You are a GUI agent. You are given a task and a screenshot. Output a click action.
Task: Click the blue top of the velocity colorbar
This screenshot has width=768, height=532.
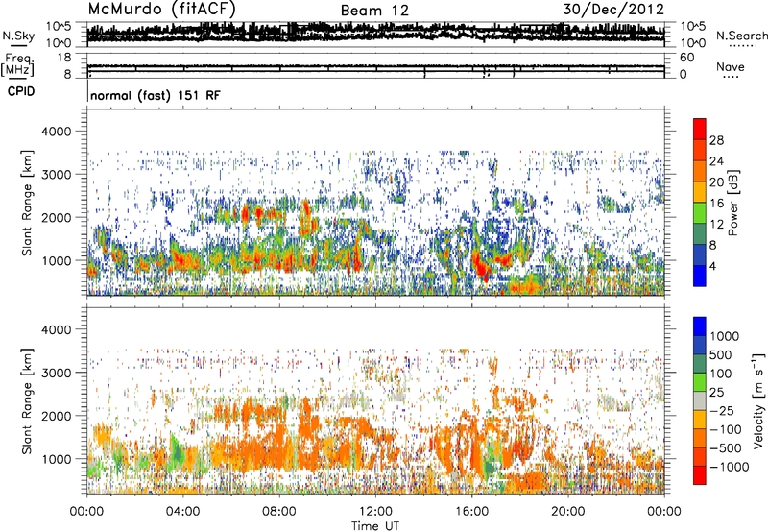pyautogui.click(x=700, y=326)
